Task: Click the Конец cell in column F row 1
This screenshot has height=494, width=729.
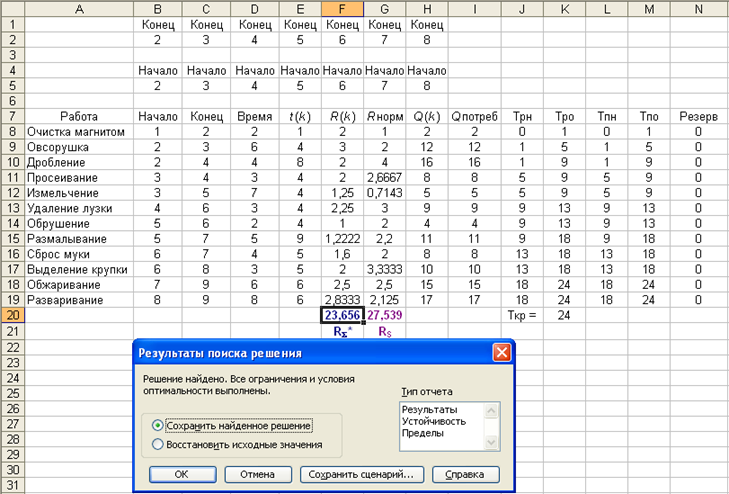Action: point(342,24)
